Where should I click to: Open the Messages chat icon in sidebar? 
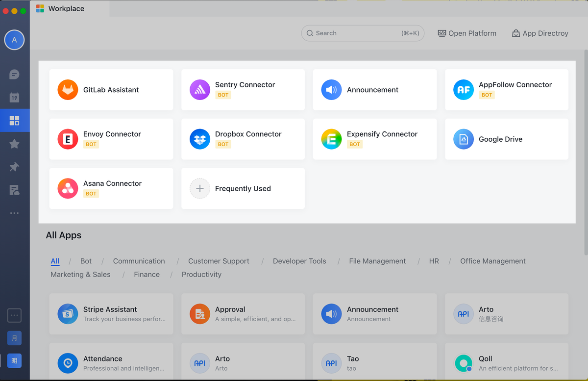pyautogui.click(x=14, y=75)
